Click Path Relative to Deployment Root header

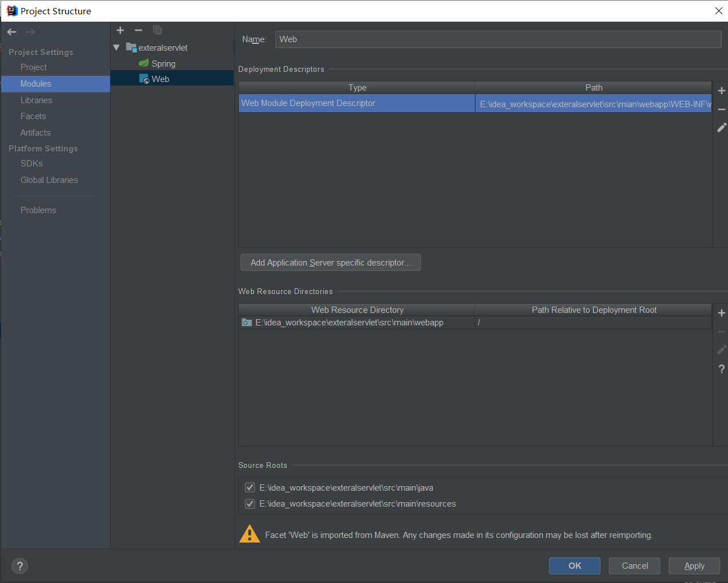click(x=593, y=310)
